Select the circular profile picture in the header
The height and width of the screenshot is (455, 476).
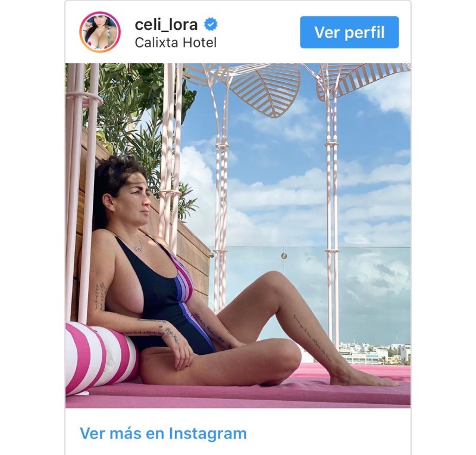click(100, 32)
